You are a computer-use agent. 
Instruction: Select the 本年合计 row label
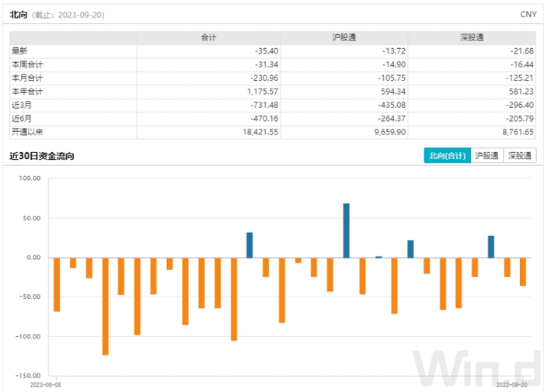[x=27, y=92]
